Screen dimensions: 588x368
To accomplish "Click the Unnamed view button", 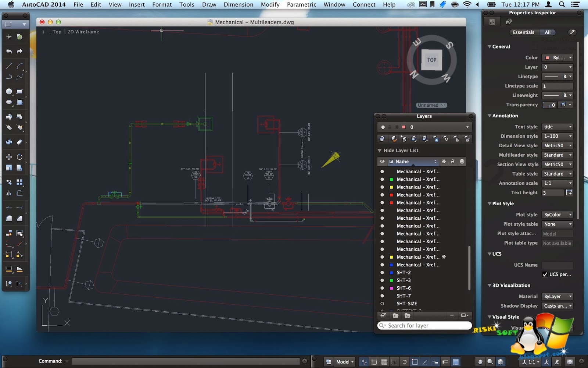I will point(431,105).
